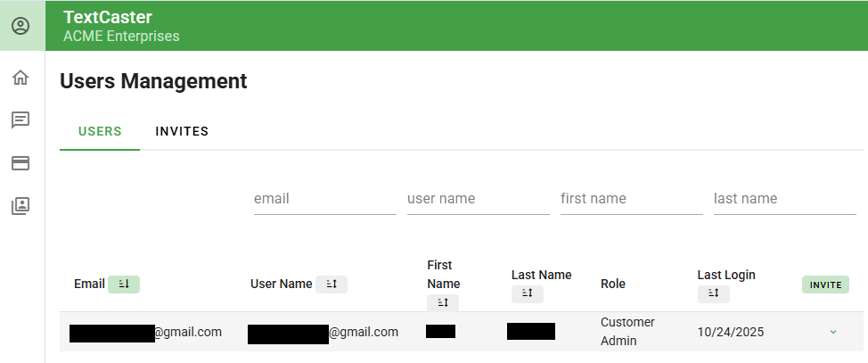Image resolution: width=868 pixels, height=363 pixels.
Task: Sort users by Last Name column
Action: (527, 293)
